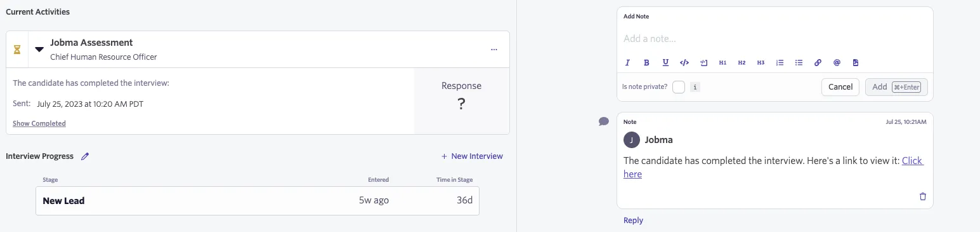Check the 'Is note private?' box
Viewport: 980px width, 232px height.
679,87
